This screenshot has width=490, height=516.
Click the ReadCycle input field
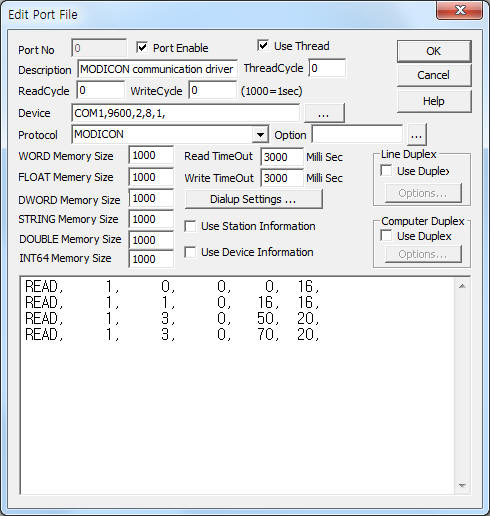[101, 90]
